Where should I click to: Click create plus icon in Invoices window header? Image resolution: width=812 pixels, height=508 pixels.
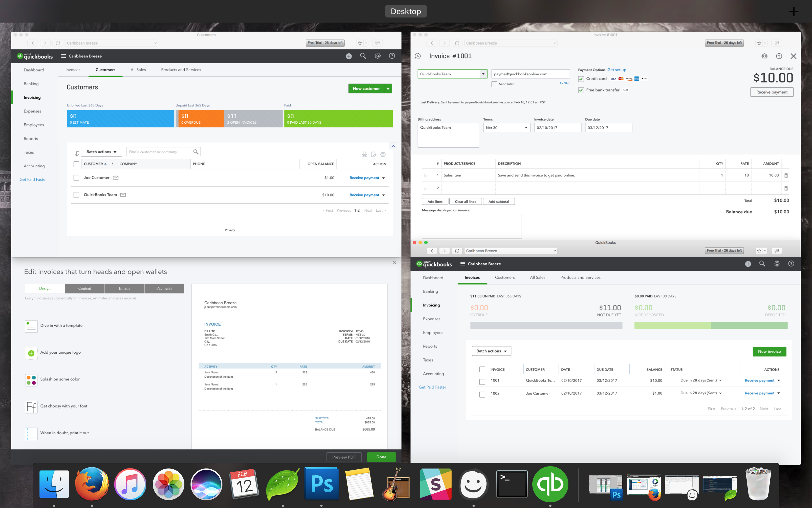pos(748,264)
